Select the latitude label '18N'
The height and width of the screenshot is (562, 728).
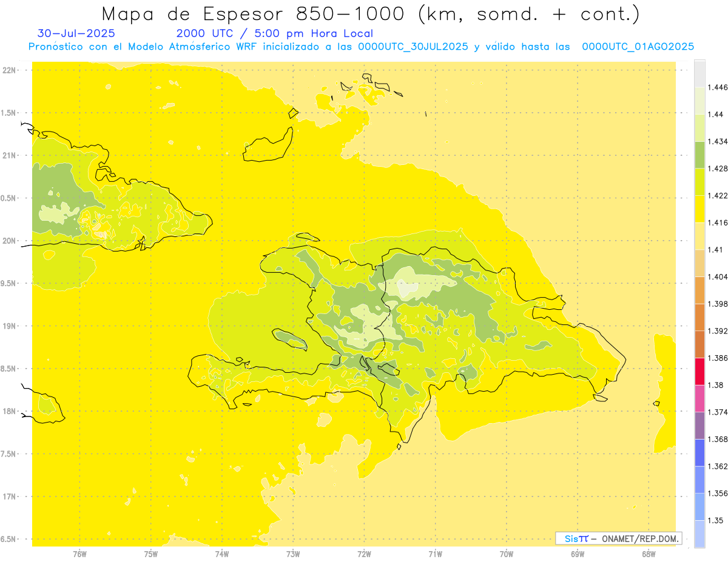coord(9,412)
